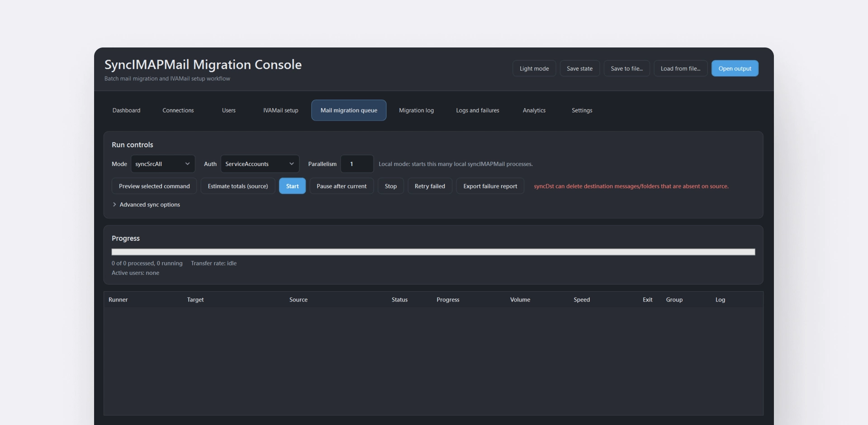Image resolution: width=868 pixels, height=425 pixels.
Task: Switch to the Analytics tab
Action: coord(534,110)
